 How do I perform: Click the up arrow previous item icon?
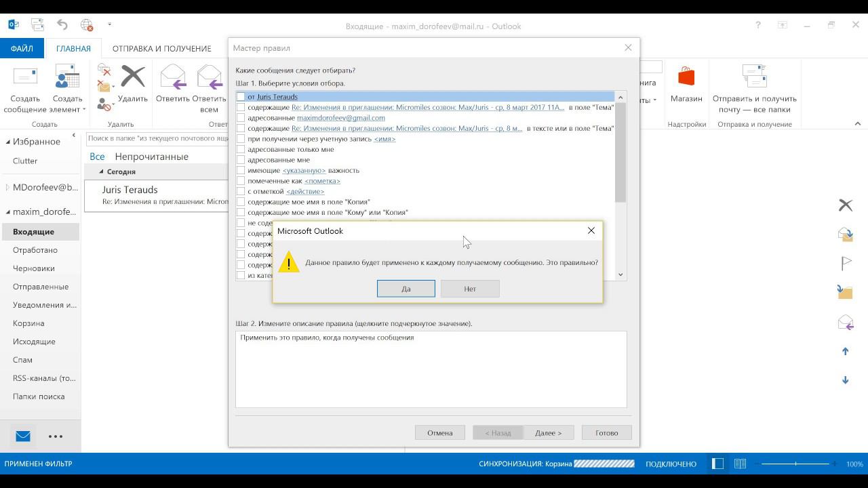(846, 351)
